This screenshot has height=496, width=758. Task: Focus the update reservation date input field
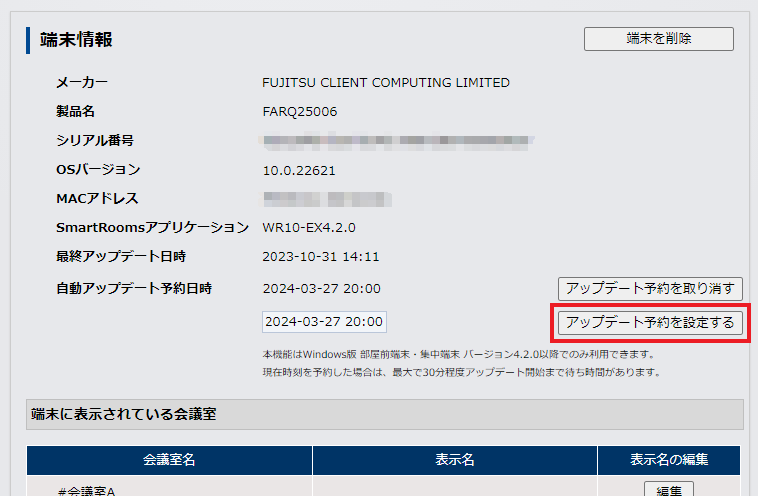point(324,322)
